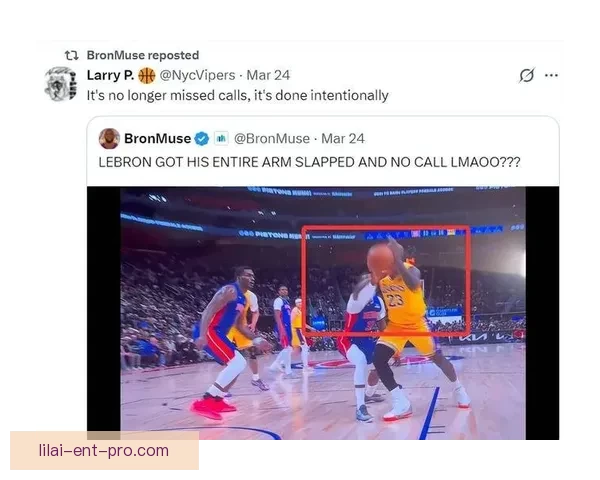Click Larry P.'s Mar 24 timestamp
This screenshot has width=600, height=480.
pyautogui.click(x=268, y=75)
